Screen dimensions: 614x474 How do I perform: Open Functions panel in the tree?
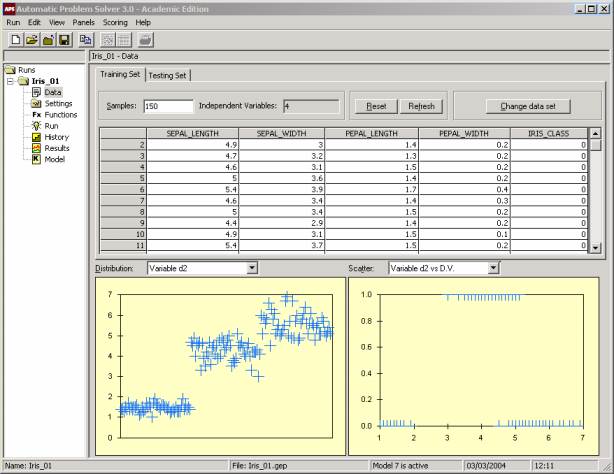60,114
